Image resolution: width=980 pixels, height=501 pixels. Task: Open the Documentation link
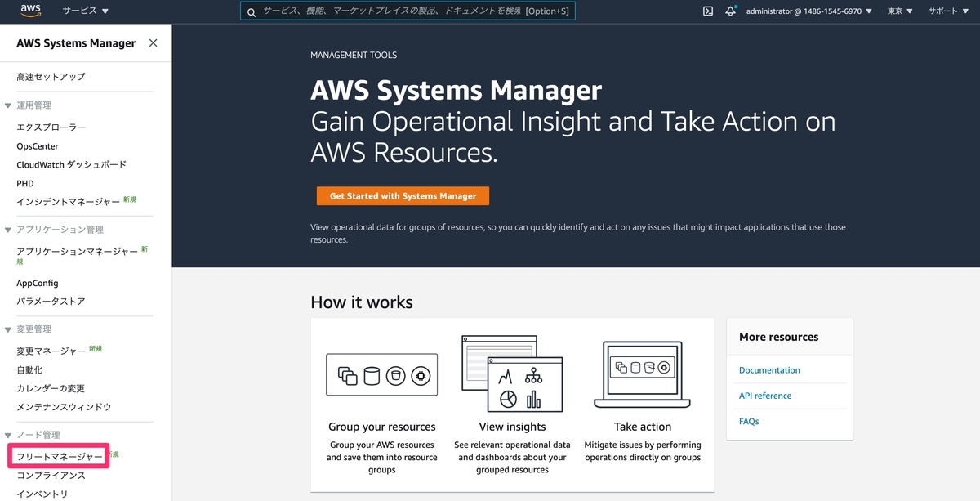[x=769, y=370]
